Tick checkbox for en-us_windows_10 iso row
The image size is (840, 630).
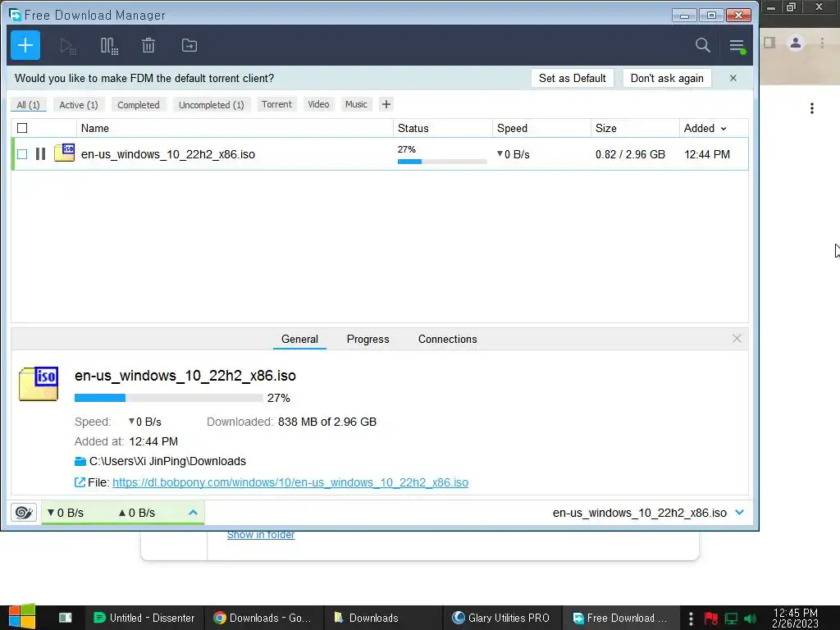(22, 154)
